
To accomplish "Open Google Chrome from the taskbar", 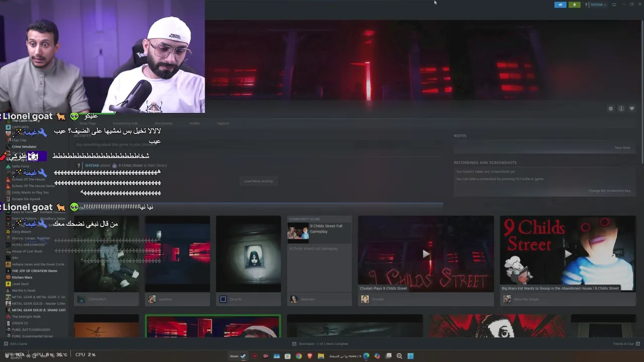I will tap(299, 356).
